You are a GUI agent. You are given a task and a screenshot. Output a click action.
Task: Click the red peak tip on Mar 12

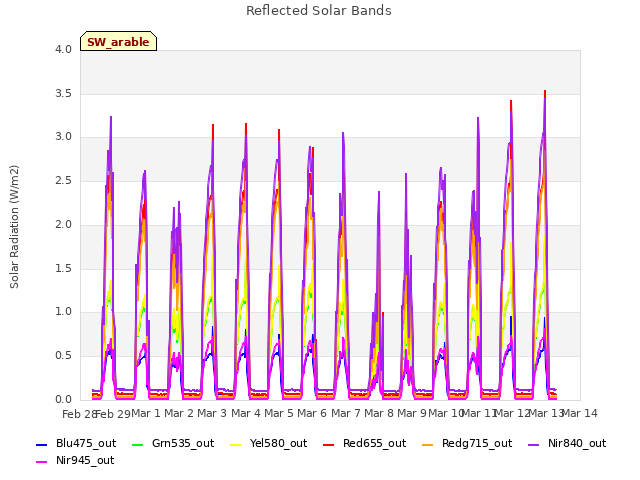[511, 103]
